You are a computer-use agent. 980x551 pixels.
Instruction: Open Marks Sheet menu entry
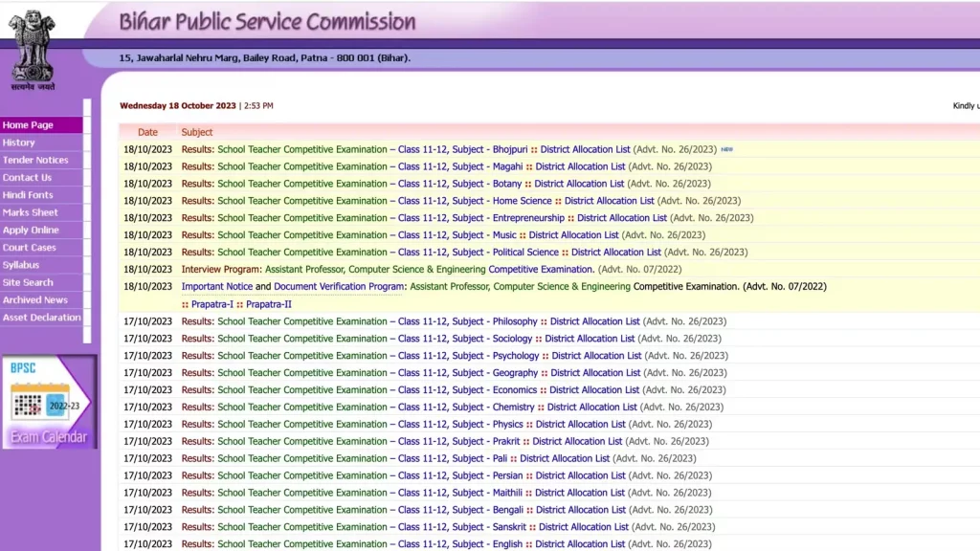tap(41, 212)
